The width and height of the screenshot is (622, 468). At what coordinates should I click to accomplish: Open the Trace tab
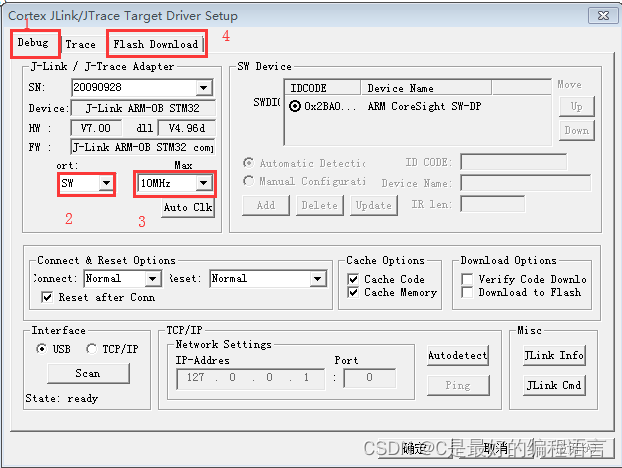tap(81, 44)
